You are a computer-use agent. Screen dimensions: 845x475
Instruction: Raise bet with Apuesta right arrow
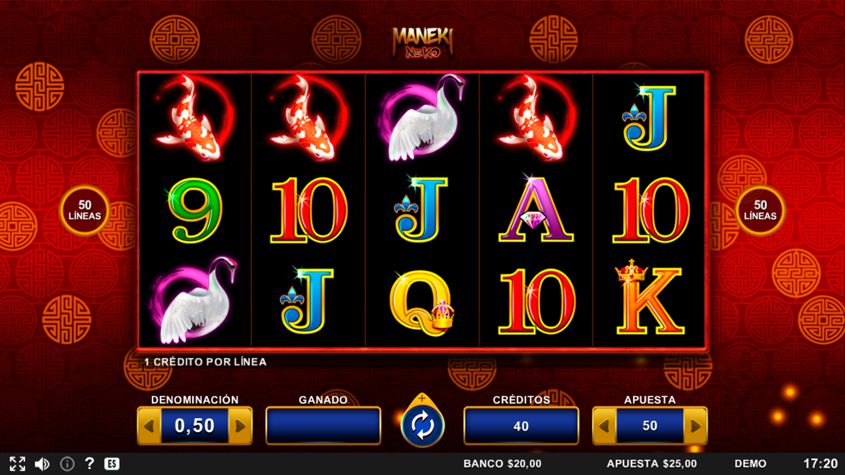click(x=695, y=426)
